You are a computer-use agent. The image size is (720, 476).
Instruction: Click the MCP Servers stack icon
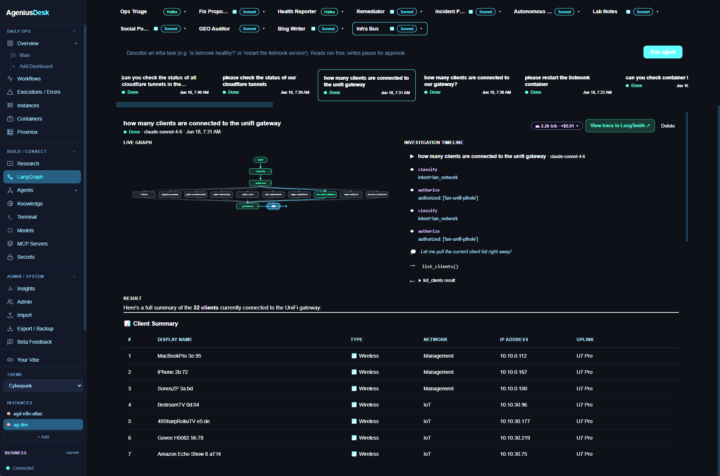10,244
